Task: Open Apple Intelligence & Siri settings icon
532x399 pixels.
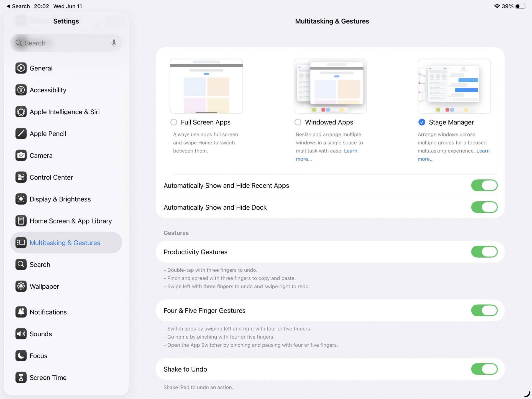Action: click(x=21, y=112)
